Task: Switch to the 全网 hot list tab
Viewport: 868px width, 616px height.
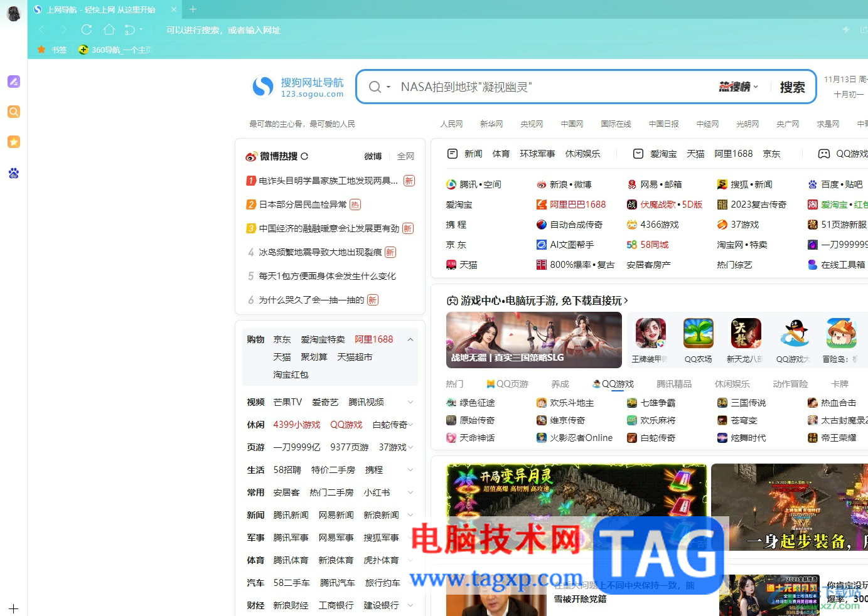Action: pyautogui.click(x=405, y=156)
